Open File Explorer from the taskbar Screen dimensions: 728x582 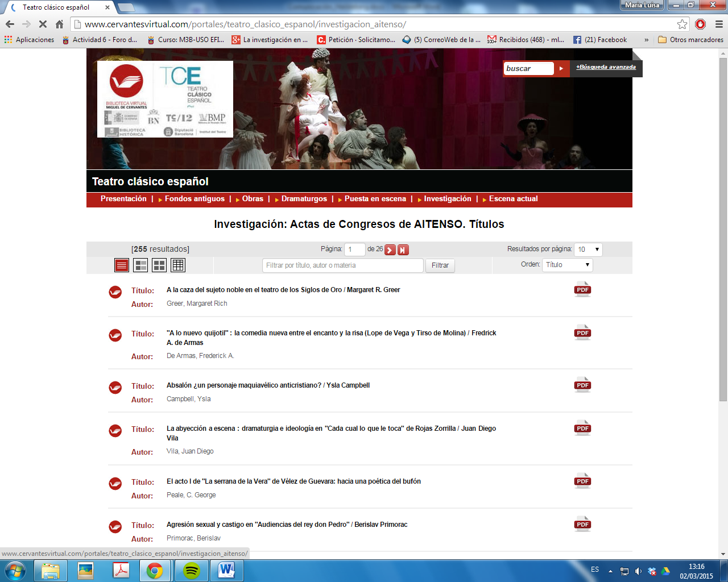coord(51,571)
